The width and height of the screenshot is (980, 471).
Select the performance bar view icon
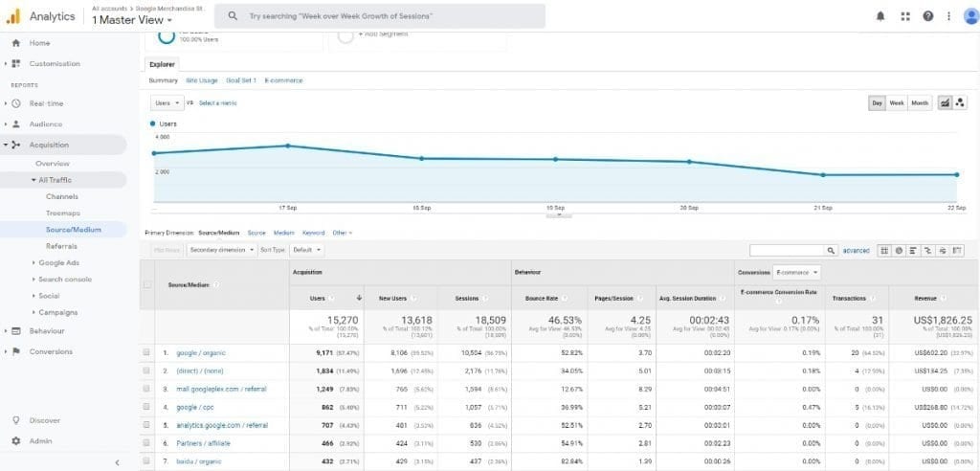(913, 250)
